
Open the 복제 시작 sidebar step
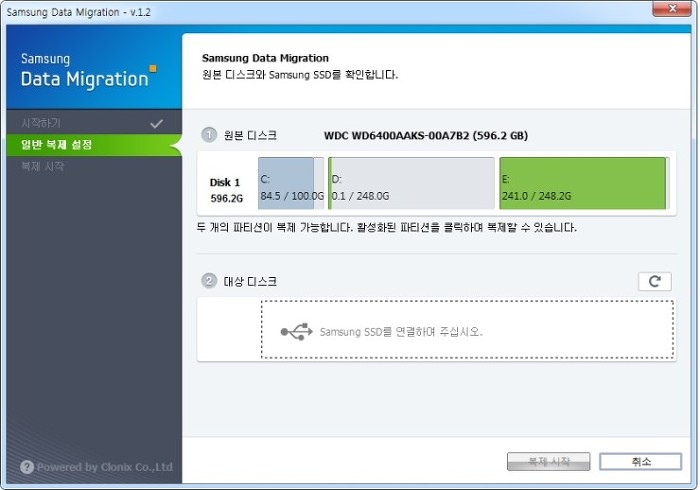coord(94,166)
